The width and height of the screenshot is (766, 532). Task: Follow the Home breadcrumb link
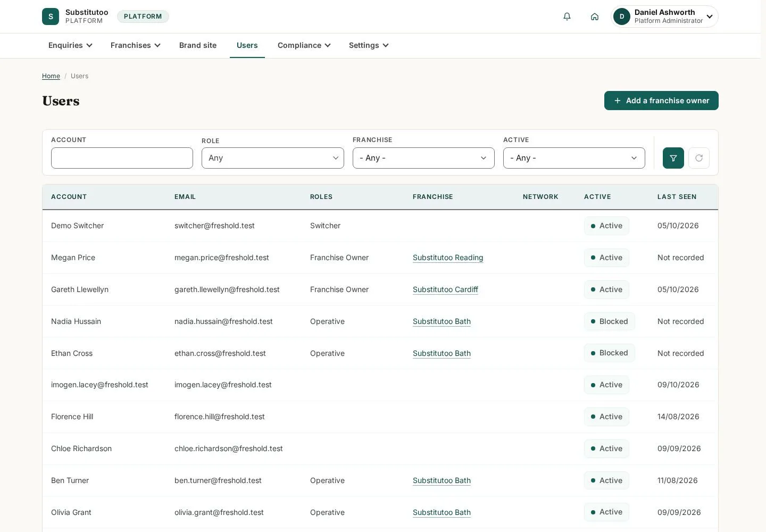click(51, 76)
